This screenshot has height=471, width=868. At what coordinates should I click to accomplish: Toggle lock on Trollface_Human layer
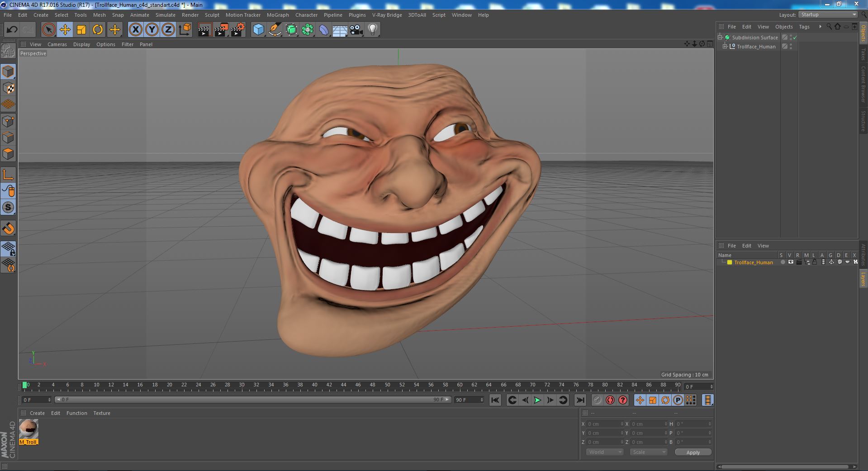coord(815,262)
